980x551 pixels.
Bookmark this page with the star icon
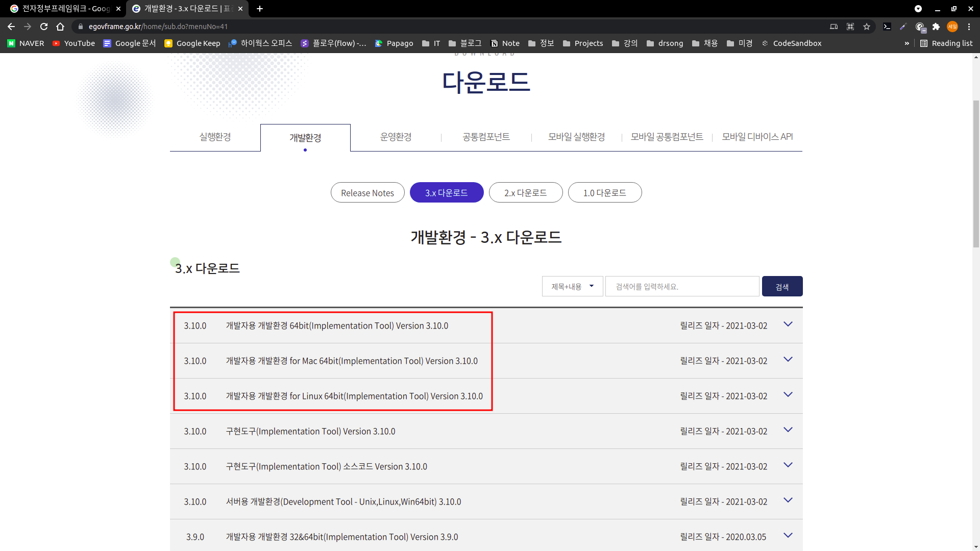pyautogui.click(x=867, y=27)
